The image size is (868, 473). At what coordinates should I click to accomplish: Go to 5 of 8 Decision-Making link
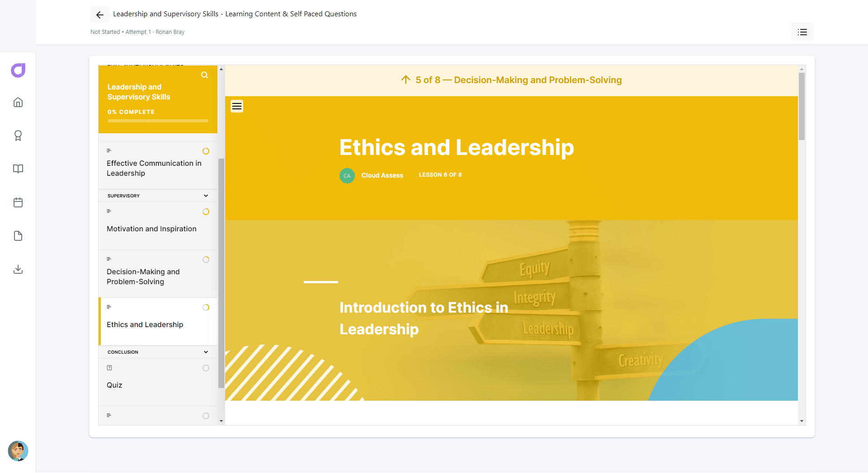click(x=511, y=80)
